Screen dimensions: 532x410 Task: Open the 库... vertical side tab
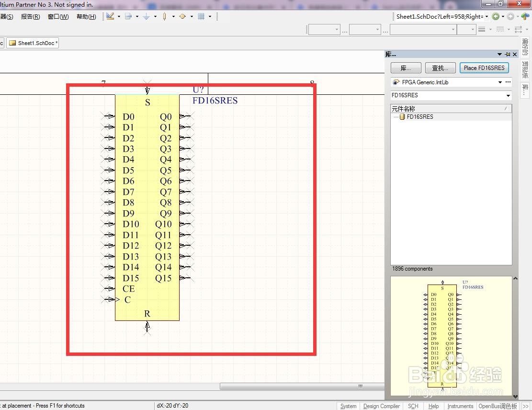pos(525,90)
